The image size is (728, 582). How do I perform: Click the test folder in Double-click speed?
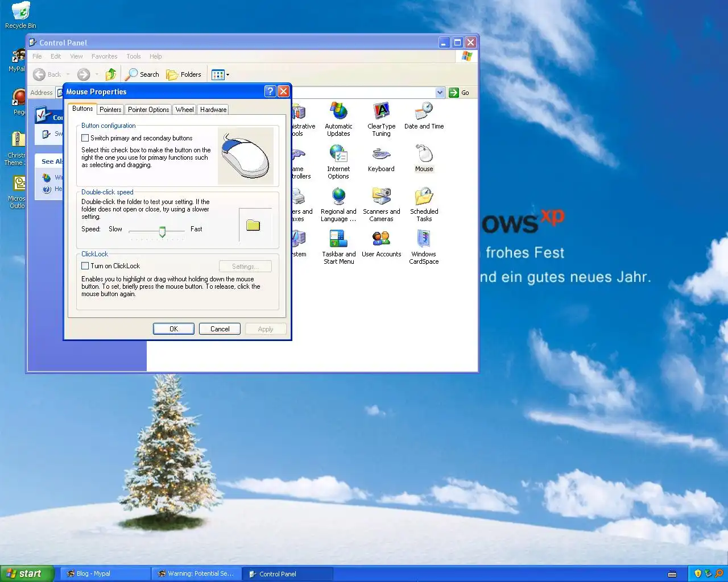tap(253, 226)
